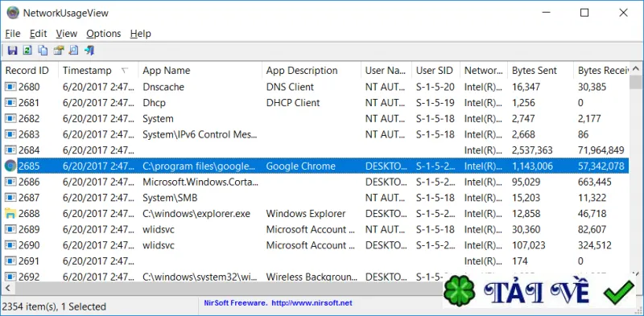644x316 pixels.
Task: Click bytes sent value 95,029
Action: (526, 182)
